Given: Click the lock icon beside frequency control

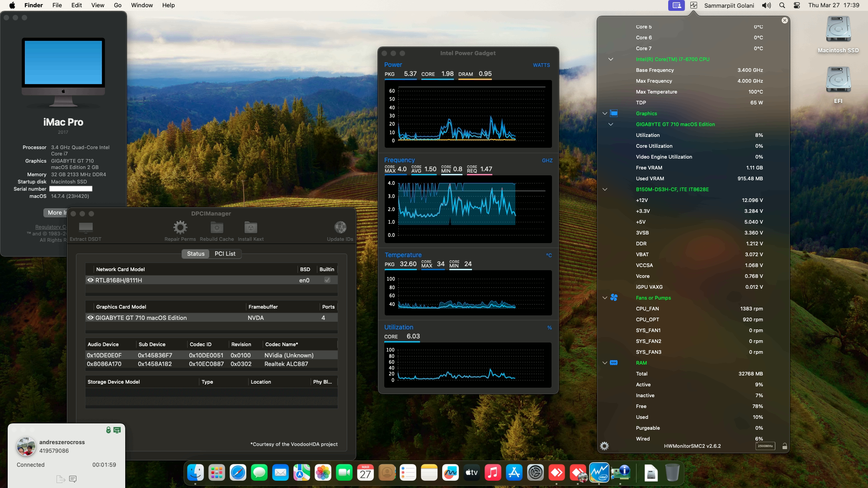Looking at the screenshot, I should click(x=784, y=446).
